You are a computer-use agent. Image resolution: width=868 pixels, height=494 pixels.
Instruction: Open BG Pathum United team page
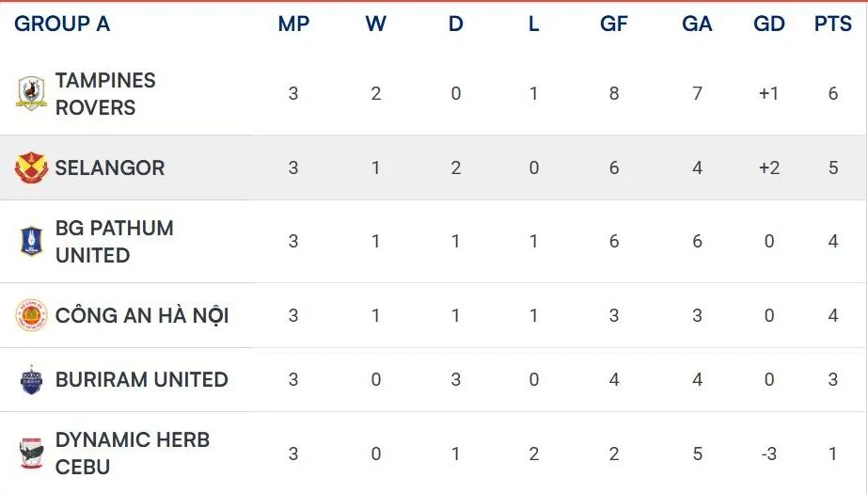point(114,242)
